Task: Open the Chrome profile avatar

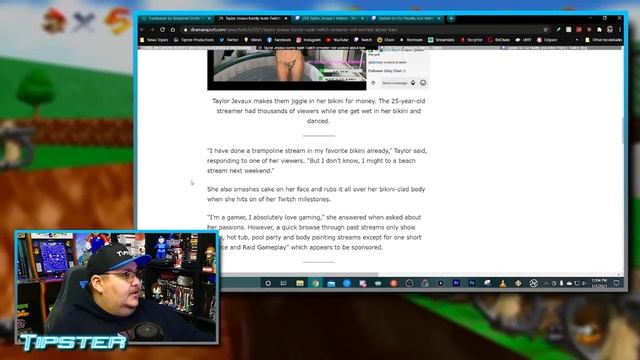Action: click(x=610, y=30)
